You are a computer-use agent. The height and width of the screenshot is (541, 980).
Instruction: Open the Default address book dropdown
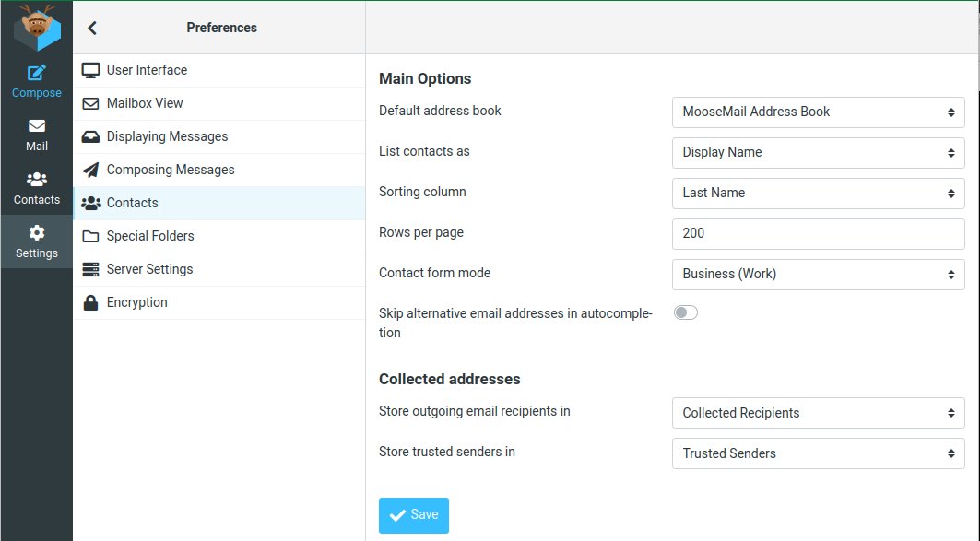click(x=818, y=112)
